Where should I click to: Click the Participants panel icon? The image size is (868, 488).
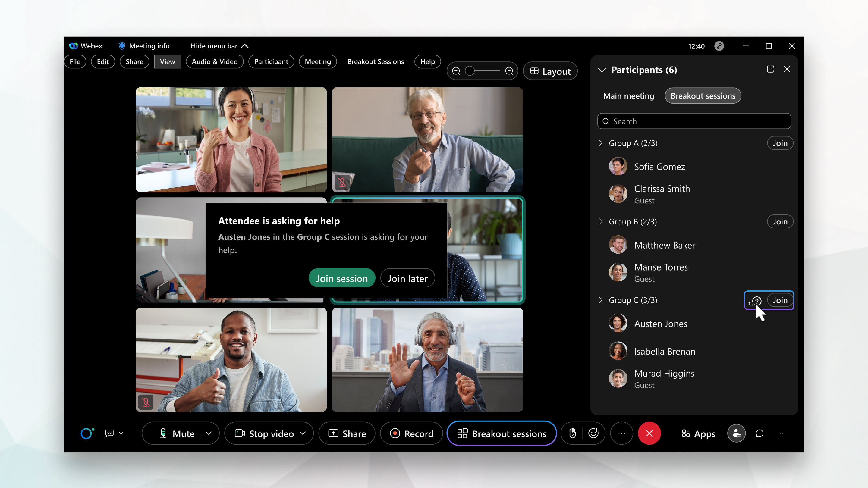[736, 433]
